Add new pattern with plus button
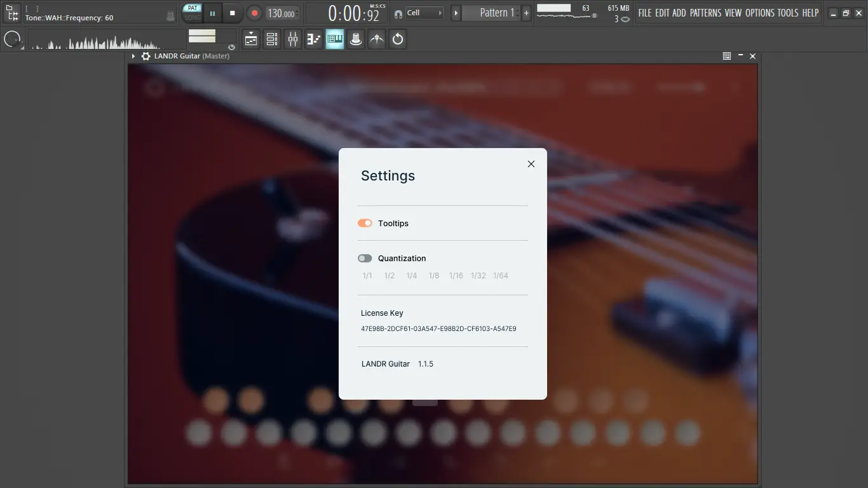This screenshot has height=488, width=868. point(526,13)
